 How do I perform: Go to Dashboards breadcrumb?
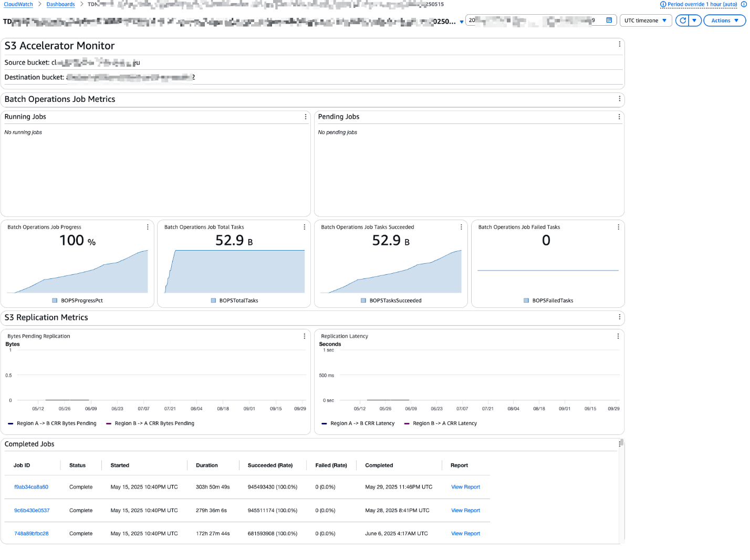click(60, 4)
